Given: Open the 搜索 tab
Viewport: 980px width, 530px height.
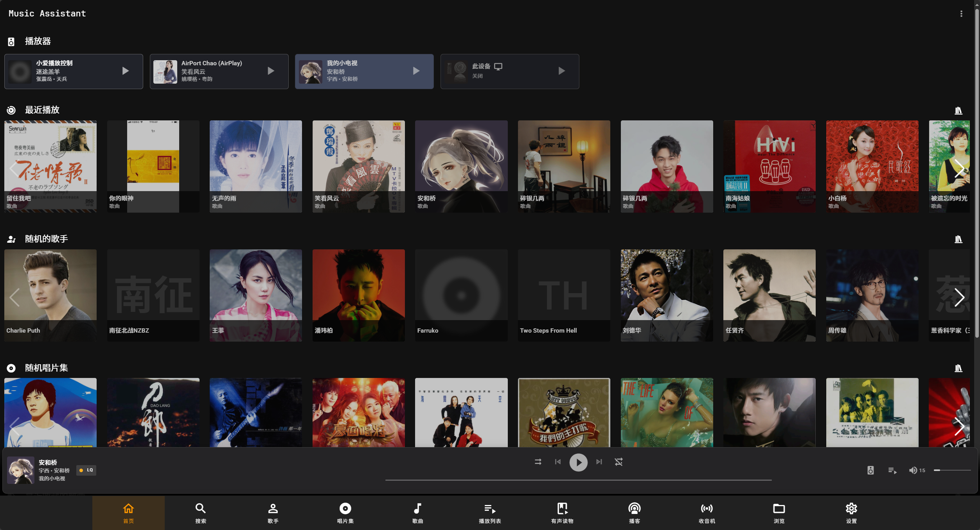Looking at the screenshot, I should point(201,512).
